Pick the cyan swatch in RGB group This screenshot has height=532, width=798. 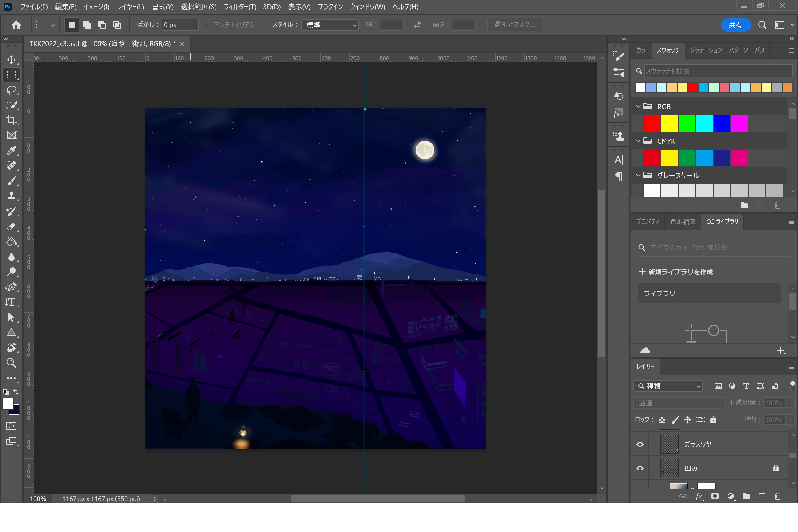coord(704,123)
